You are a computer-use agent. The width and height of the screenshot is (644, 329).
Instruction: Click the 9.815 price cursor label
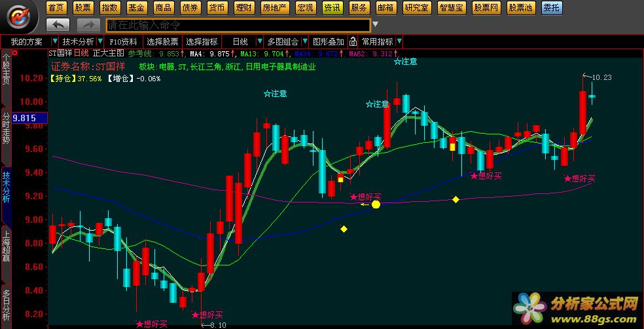(x=29, y=118)
